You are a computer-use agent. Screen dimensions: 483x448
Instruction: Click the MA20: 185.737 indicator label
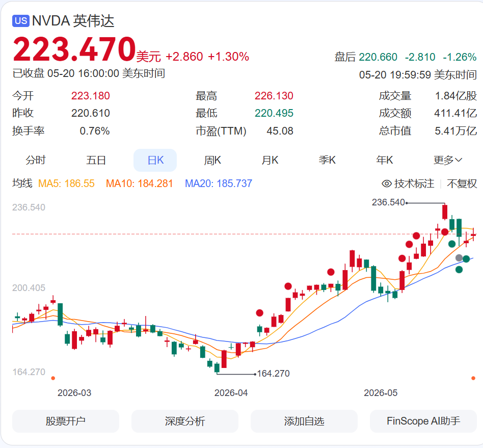coord(219,183)
